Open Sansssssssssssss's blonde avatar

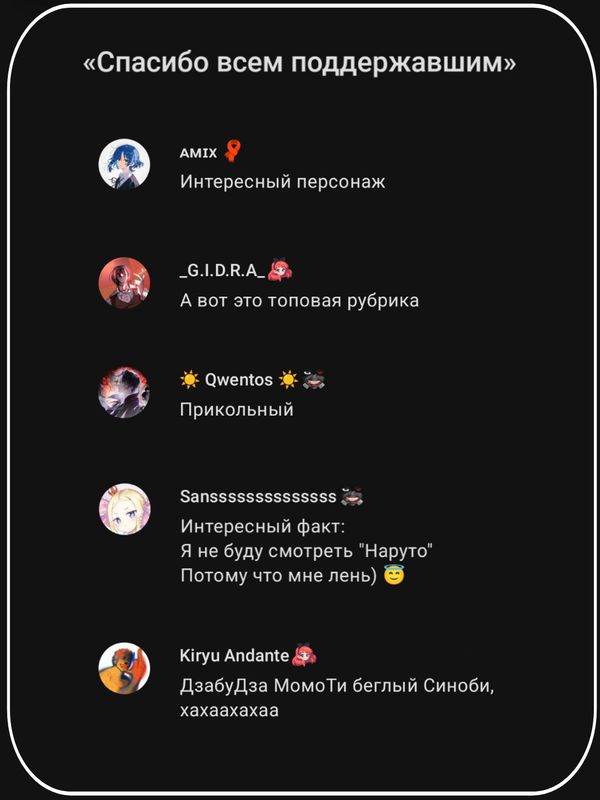point(124,509)
